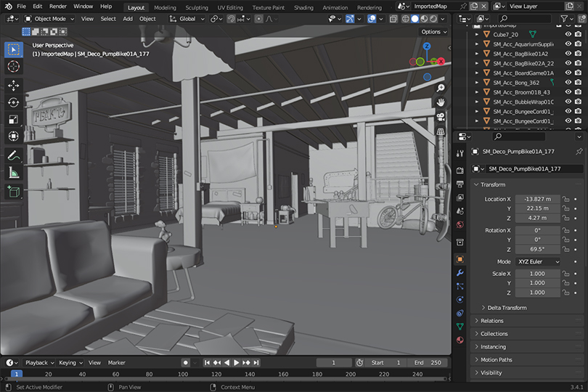The width and height of the screenshot is (588, 392).
Task: Open the Render menu
Action: 58,7
